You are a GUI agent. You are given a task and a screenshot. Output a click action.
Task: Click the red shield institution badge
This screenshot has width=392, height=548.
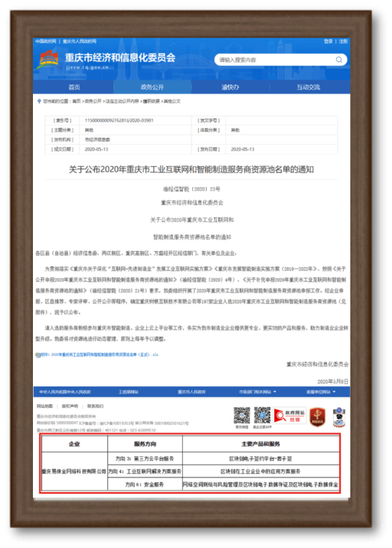pyautogui.click(x=318, y=417)
